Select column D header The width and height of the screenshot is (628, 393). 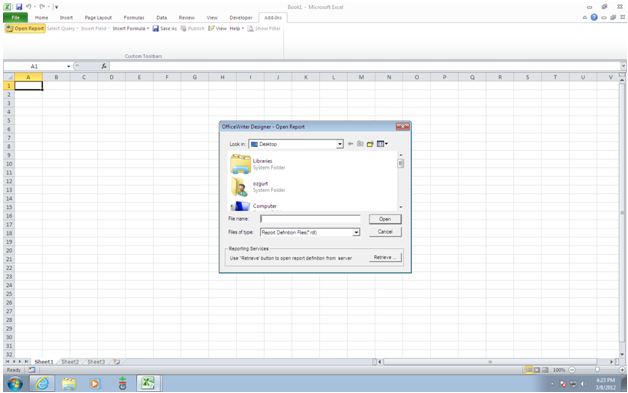(x=111, y=77)
